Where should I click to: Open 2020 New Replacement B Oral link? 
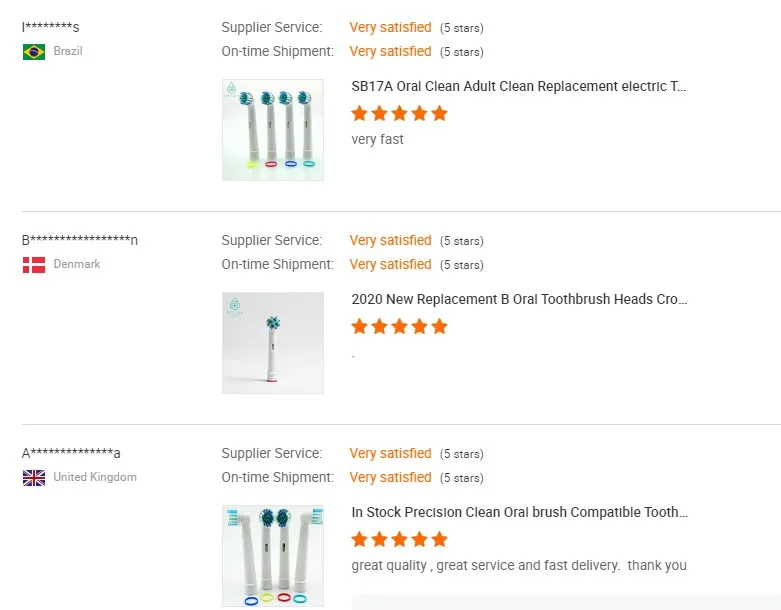point(519,300)
